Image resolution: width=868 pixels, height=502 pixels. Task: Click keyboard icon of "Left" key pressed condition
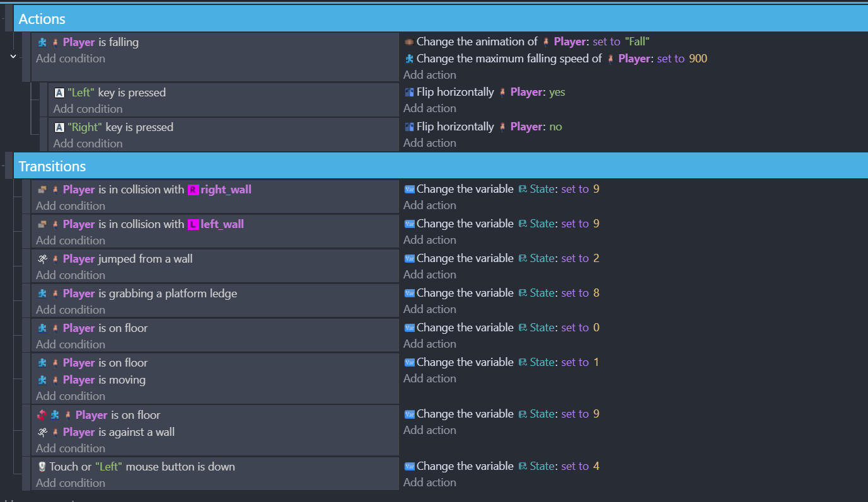(59, 93)
